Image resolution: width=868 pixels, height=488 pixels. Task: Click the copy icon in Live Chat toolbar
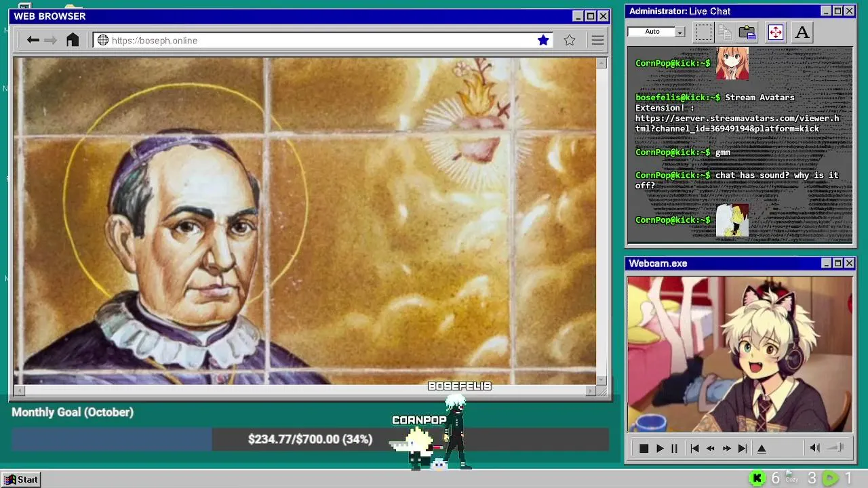tap(725, 32)
